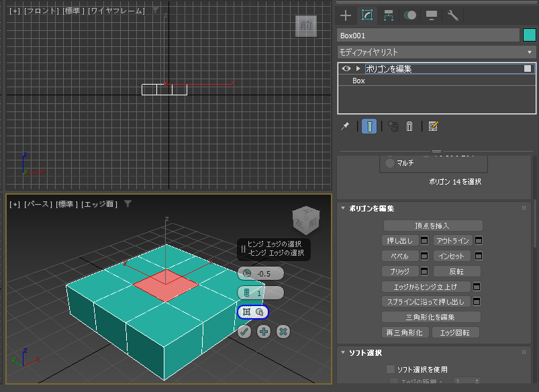The height and width of the screenshot is (392, 539).
Task: Collapse the ポリゴンを編集 rollout
Action: click(x=343, y=208)
